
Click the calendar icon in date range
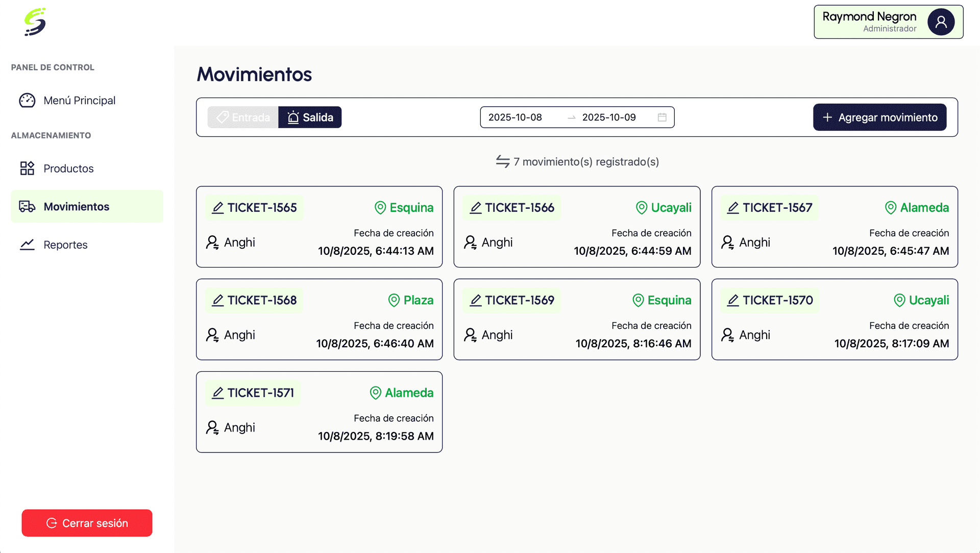click(662, 117)
